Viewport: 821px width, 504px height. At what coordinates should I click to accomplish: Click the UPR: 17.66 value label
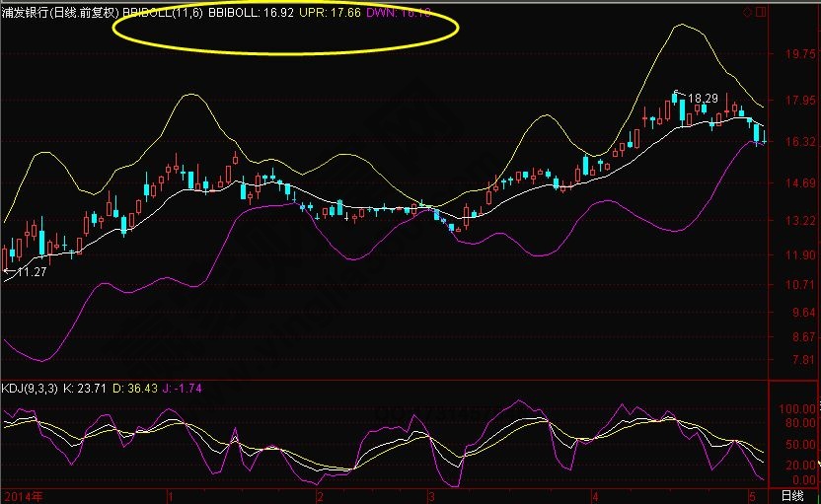(336, 14)
